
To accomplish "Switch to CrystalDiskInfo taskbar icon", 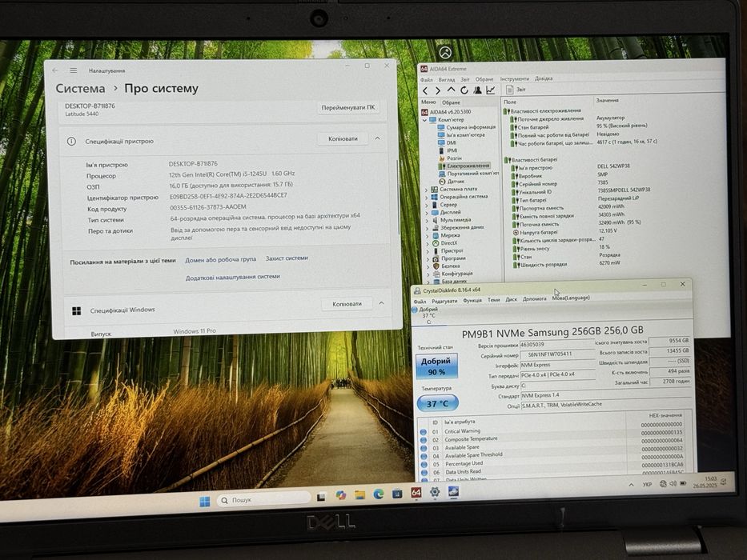I will click(x=453, y=491).
